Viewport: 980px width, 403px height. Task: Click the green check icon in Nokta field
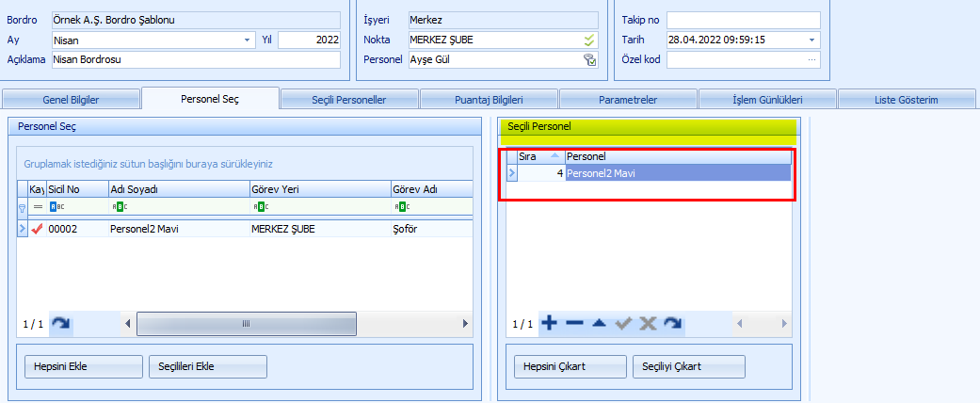[589, 40]
